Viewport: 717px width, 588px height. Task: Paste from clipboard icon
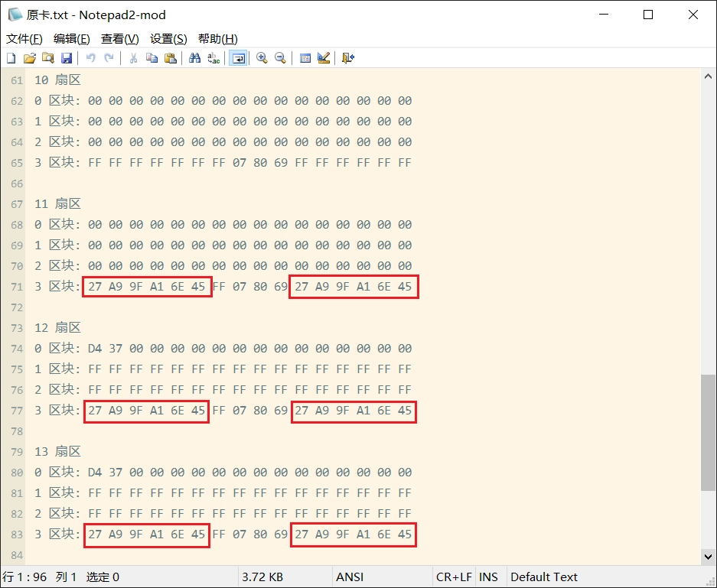click(170, 58)
